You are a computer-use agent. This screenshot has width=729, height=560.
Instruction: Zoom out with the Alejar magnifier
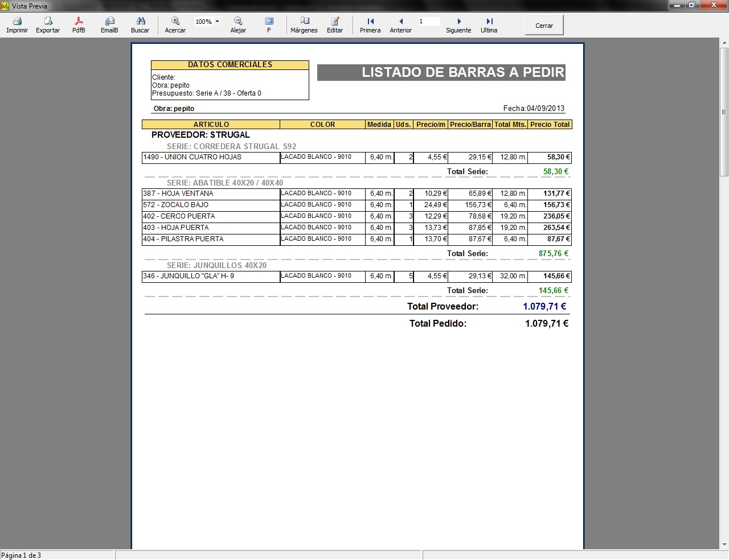point(238,21)
